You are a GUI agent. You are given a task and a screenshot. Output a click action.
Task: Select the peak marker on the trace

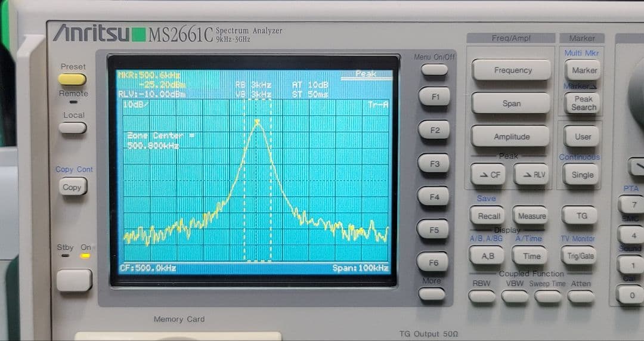click(x=258, y=122)
